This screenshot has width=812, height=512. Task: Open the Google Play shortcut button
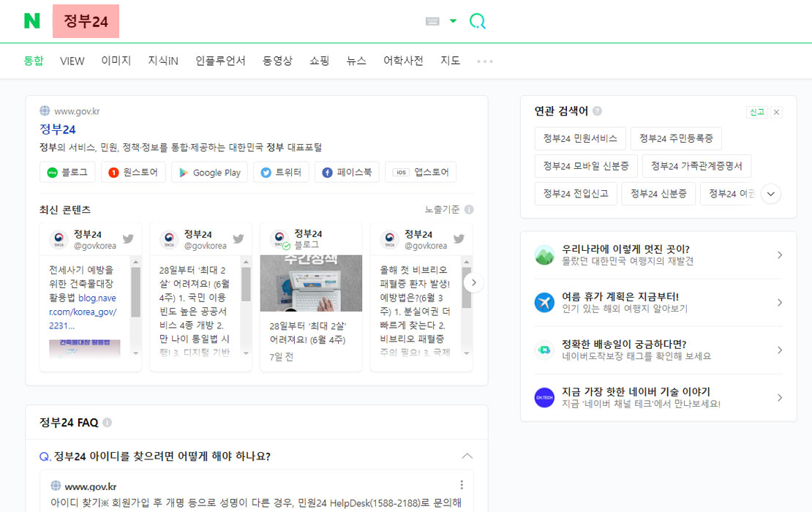(x=209, y=172)
